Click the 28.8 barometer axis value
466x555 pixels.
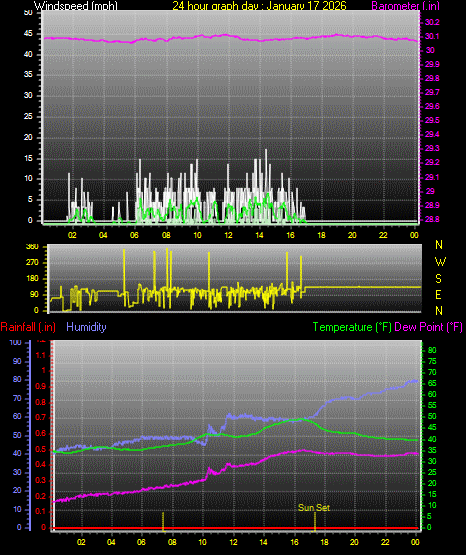click(432, 219)
